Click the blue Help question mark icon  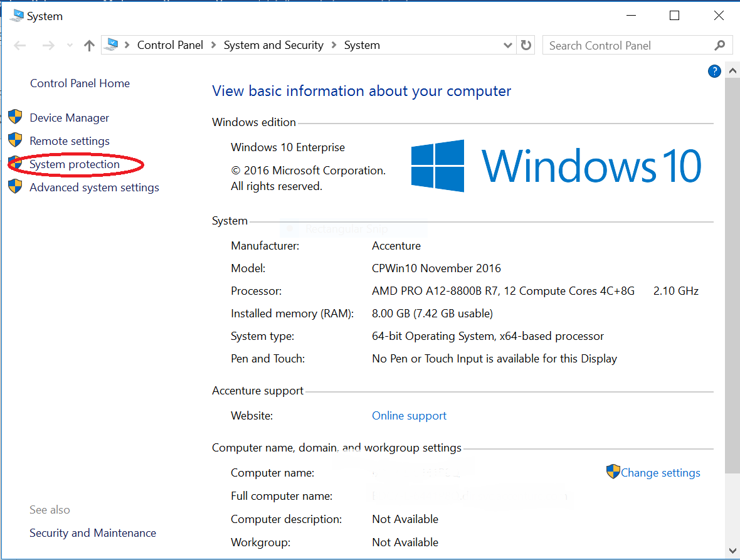[714, 71]
